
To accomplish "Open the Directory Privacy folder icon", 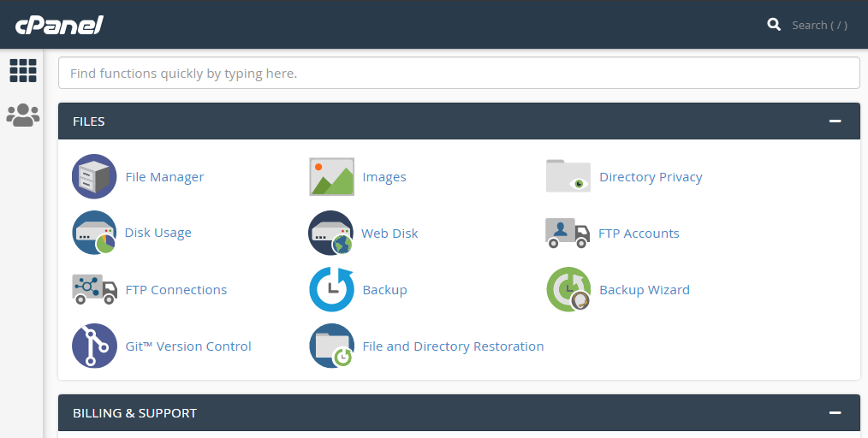I will [x=568, y=176].
